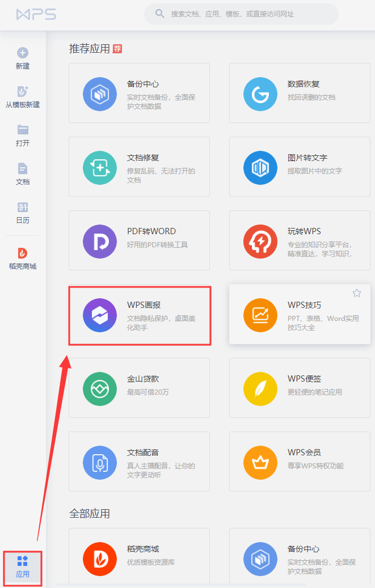The width and height of the screenshot is (375, 588).
Task: Click the 文档配音 title text
Action: (143, 452)
